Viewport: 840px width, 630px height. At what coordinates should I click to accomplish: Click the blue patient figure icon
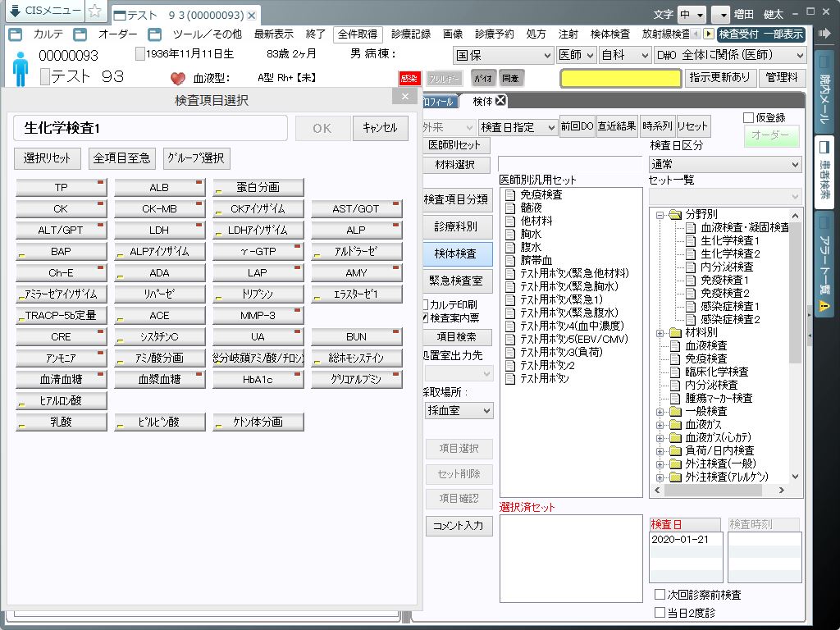coord(21,67)
